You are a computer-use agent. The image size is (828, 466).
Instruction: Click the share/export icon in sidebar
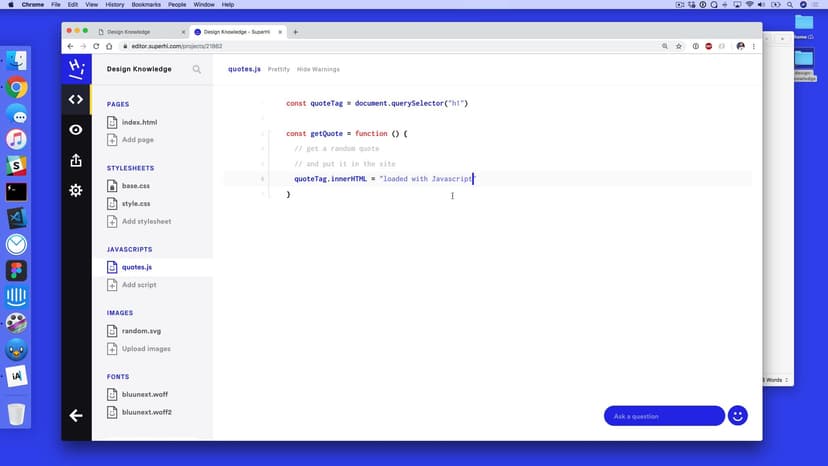[76, 160]
